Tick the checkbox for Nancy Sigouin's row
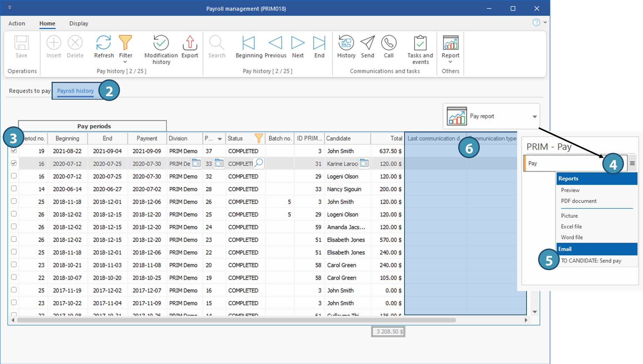Screen dimensions: 643x364 click(x=14, y=188)
